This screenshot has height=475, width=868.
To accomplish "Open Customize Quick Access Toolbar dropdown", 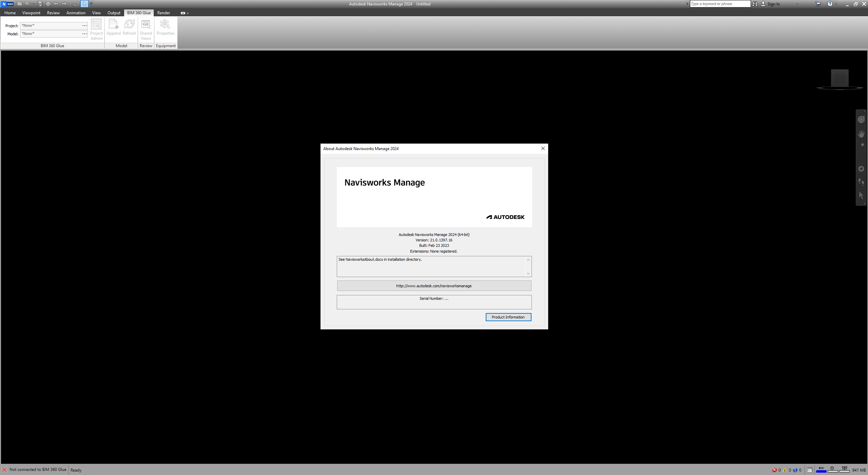I will tap(91, 4).
